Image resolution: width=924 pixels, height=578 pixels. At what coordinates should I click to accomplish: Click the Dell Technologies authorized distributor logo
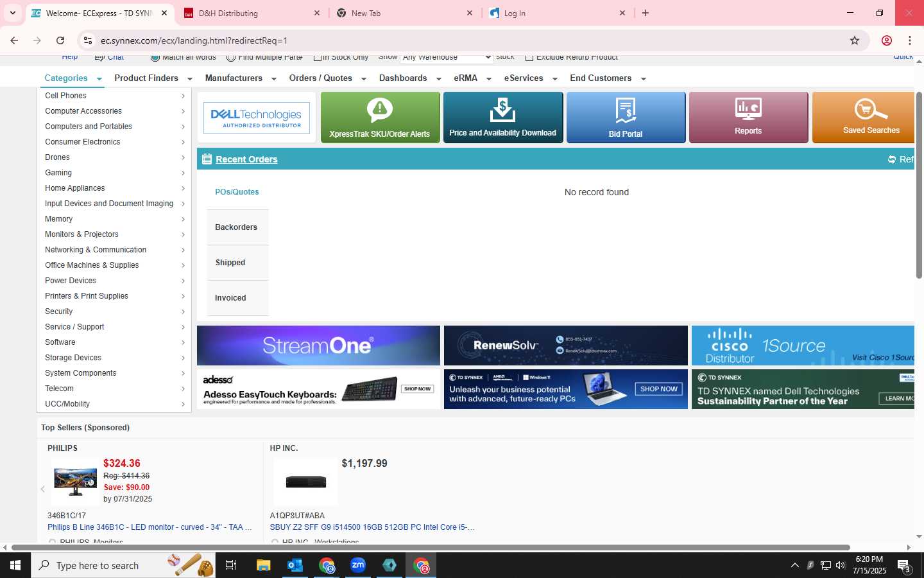pos(257,118)
